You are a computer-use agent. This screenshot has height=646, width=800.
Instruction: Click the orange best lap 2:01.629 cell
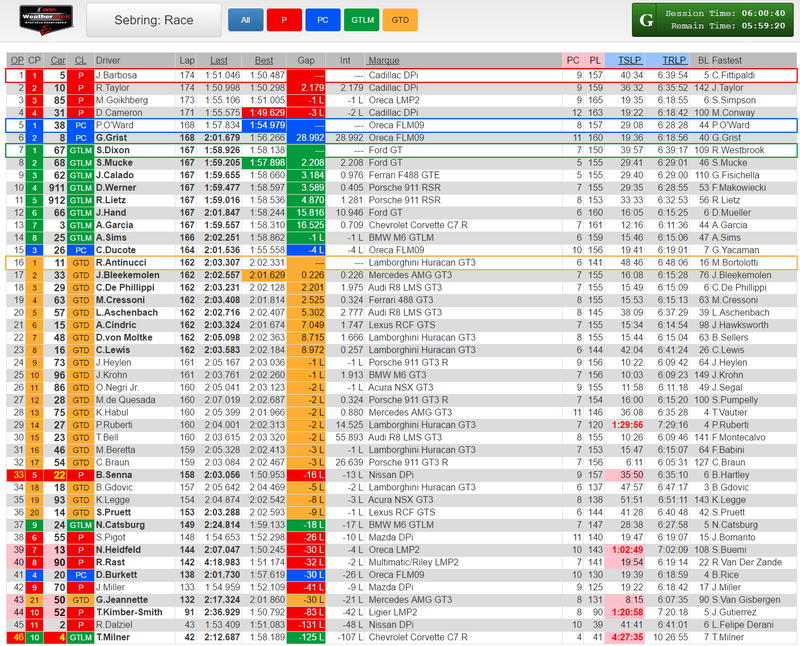[x=264, y=275]
